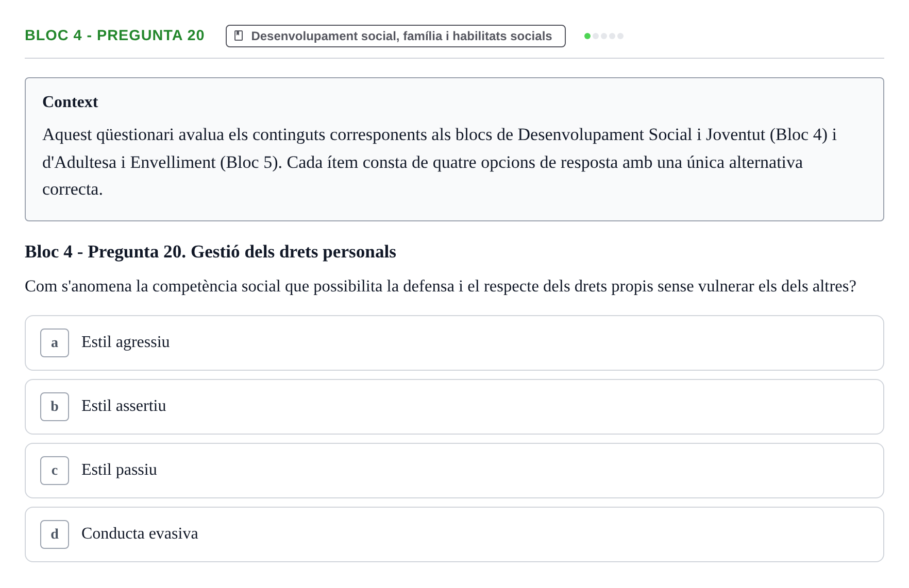Click the Context heading

70,102
